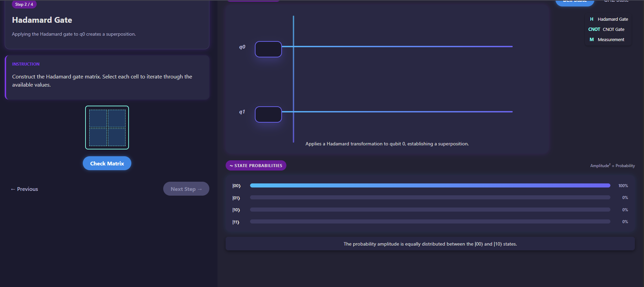Click the H Hadamard Gate legend icon
The image size is (644, 287).
click(x=591, y=19)
